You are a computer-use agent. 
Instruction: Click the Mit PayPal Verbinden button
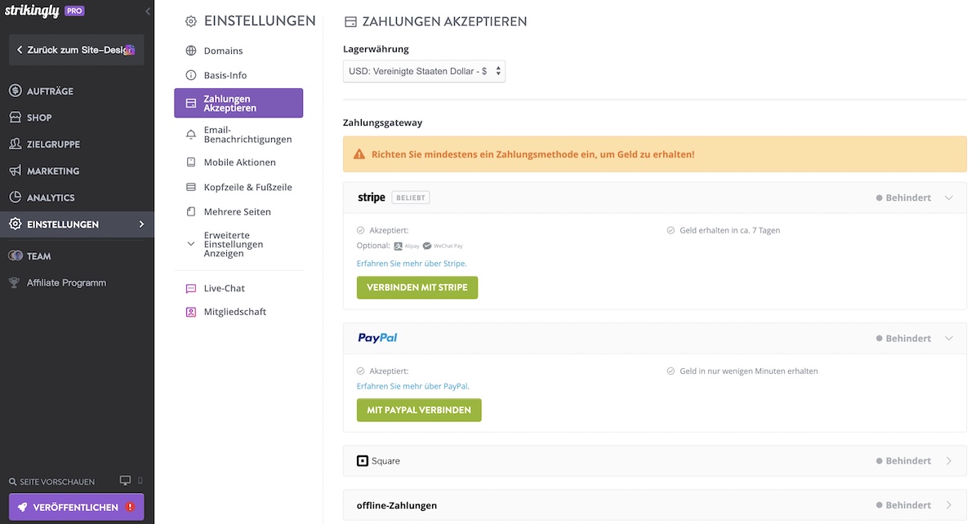[x=419, y=410]
